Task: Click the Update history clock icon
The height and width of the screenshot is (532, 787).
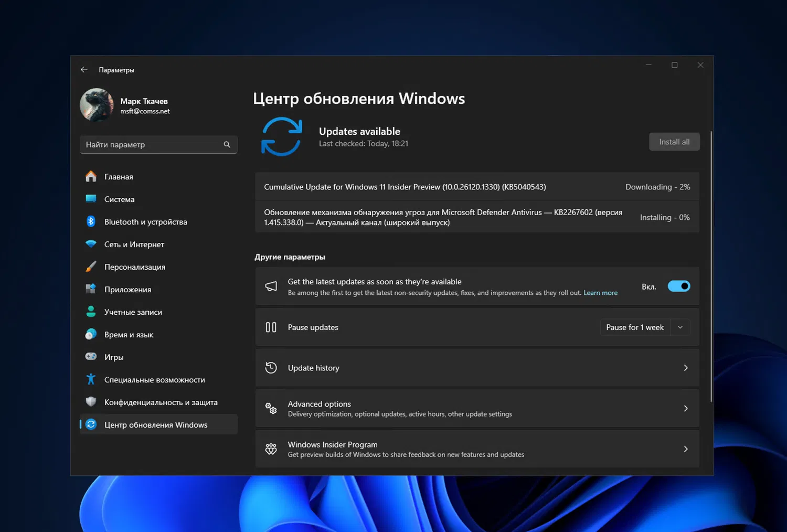Action: tap(271, 368)
